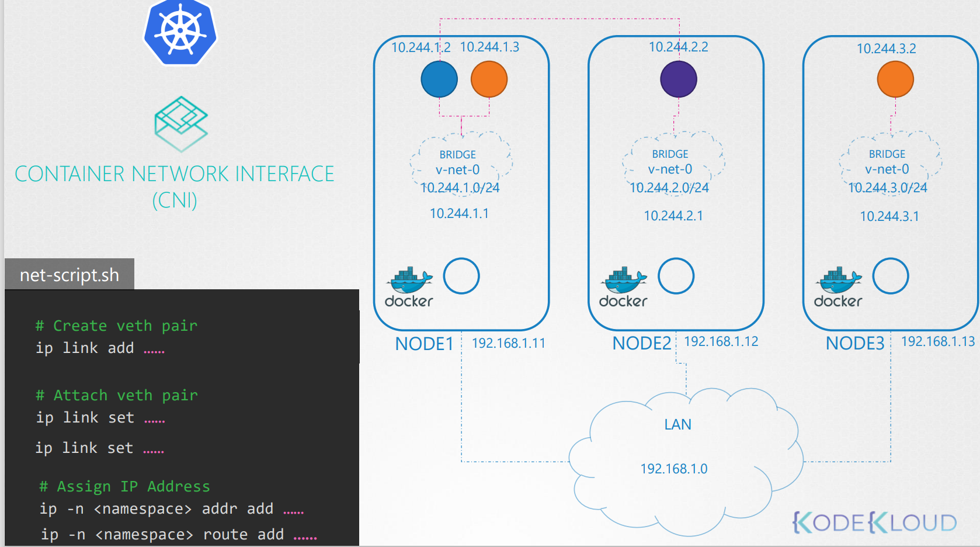The width and height of the screenshot is (980, 547).
Task: Select the blue pod circle 10.244.1.2
Action: click(439, 79)
